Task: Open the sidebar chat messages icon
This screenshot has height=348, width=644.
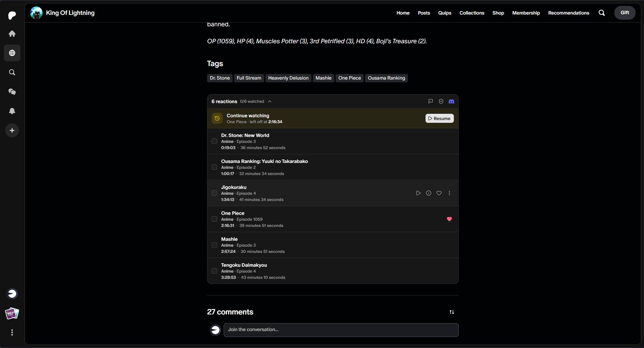Action: tap(12, 92)
